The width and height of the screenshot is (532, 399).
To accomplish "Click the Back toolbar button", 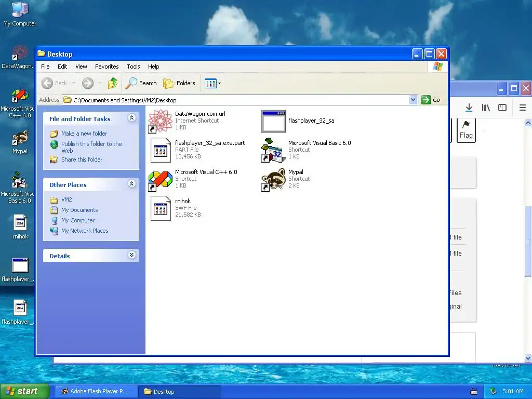I will [x=55, y=83].
